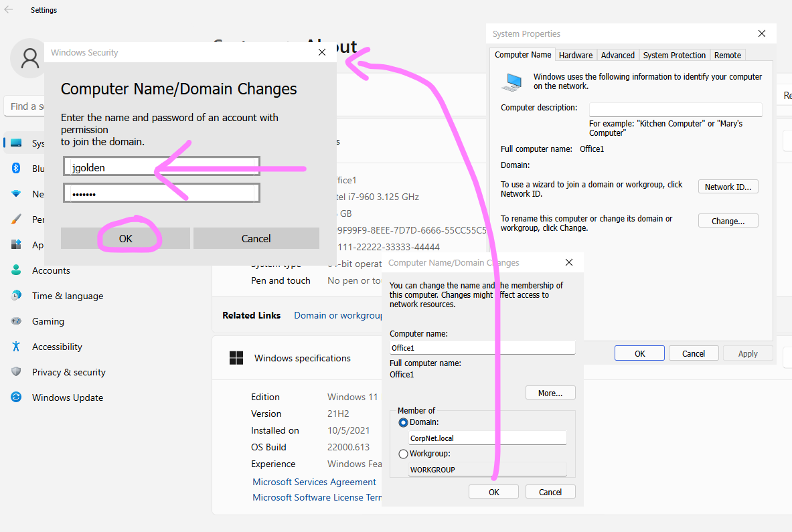792x532 pixels.
Task: Click the password field in Windows Security
Action: click(x=161, y=193)
